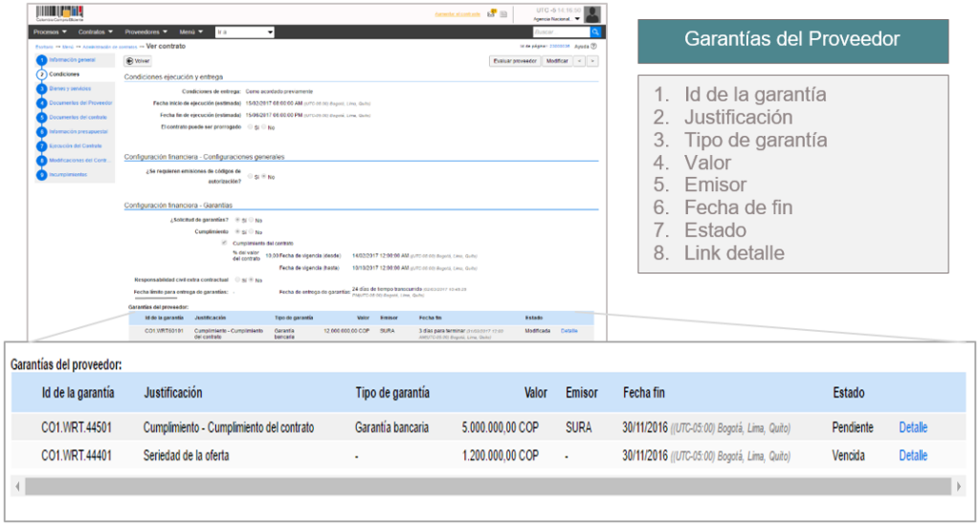Image resolution: width=980 pixels, height=526 pixels.
Task: Click the Evaluar proveedor button
Action: 514,60
